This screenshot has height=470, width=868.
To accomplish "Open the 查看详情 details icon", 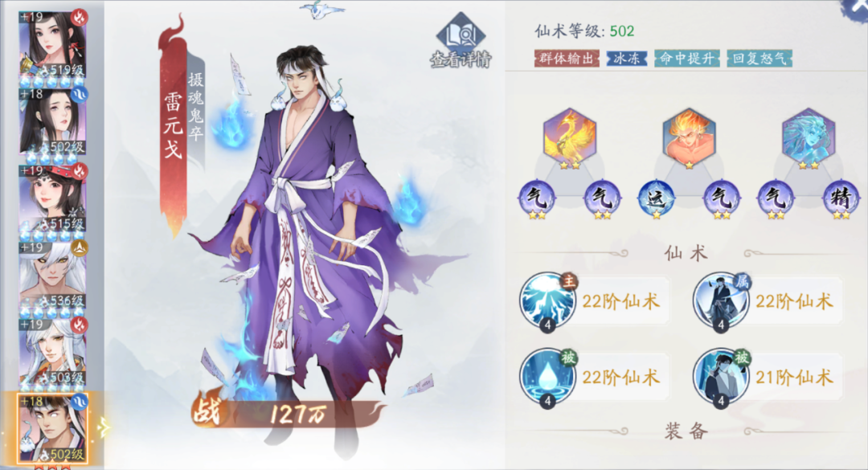I will [461, 41].
